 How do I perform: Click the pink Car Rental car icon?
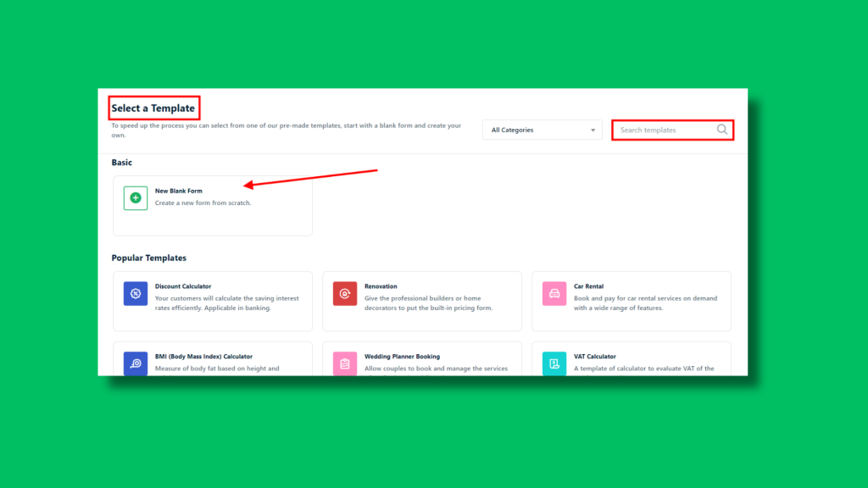tap(554, 293)
